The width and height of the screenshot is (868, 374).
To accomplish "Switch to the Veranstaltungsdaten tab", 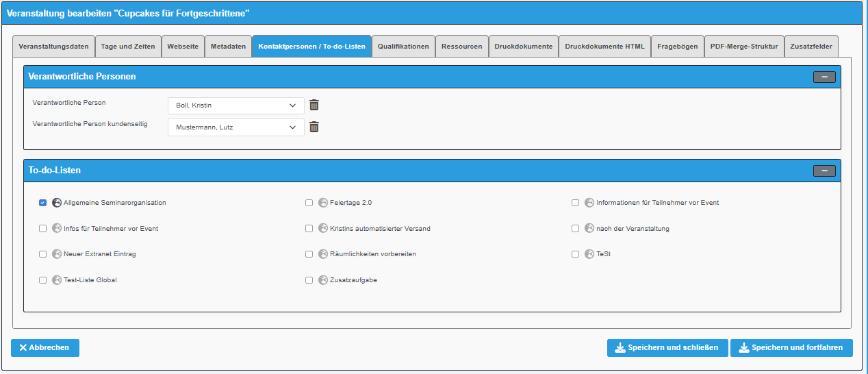I will [53, 47].
